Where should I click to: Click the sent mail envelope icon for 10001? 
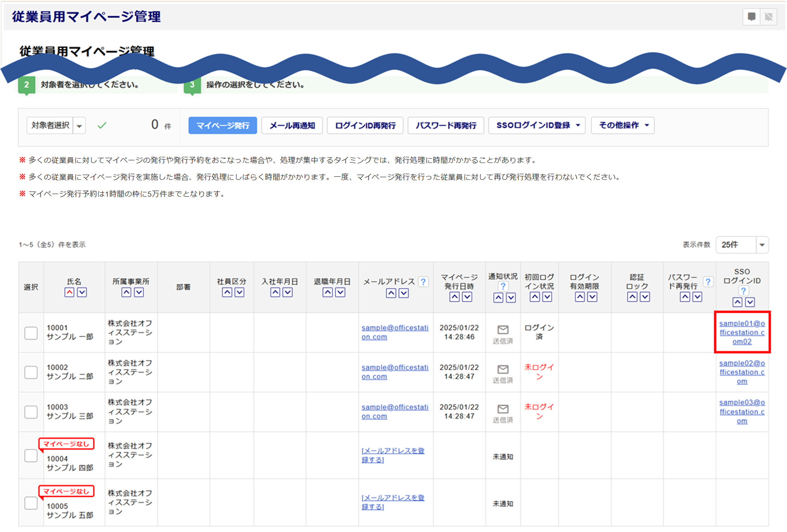click(502, 330)
